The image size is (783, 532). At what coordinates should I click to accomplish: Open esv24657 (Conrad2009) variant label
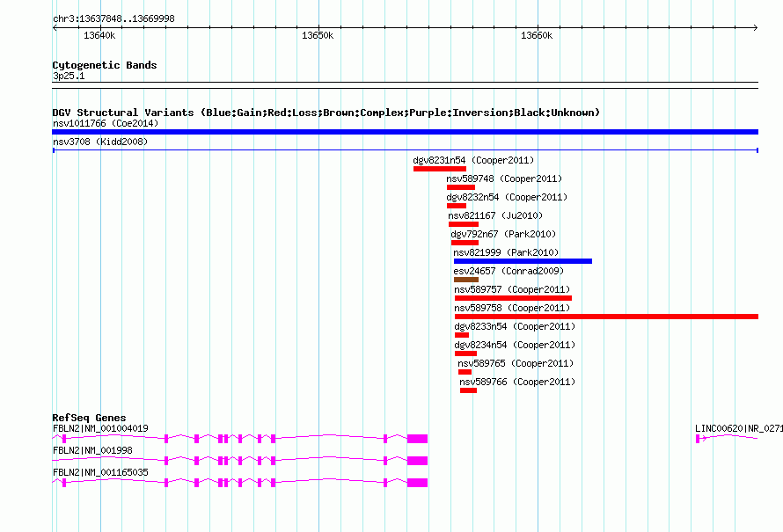click(509, 271)
